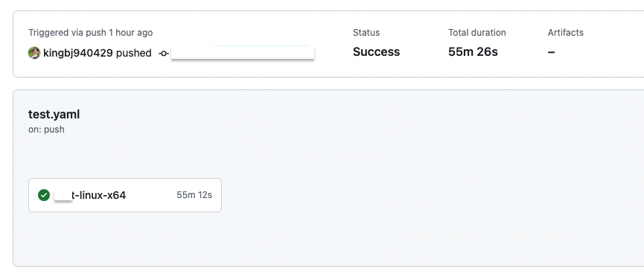Click the test.yaml workflow file heading
644x280 pixels.
point(54,115)
